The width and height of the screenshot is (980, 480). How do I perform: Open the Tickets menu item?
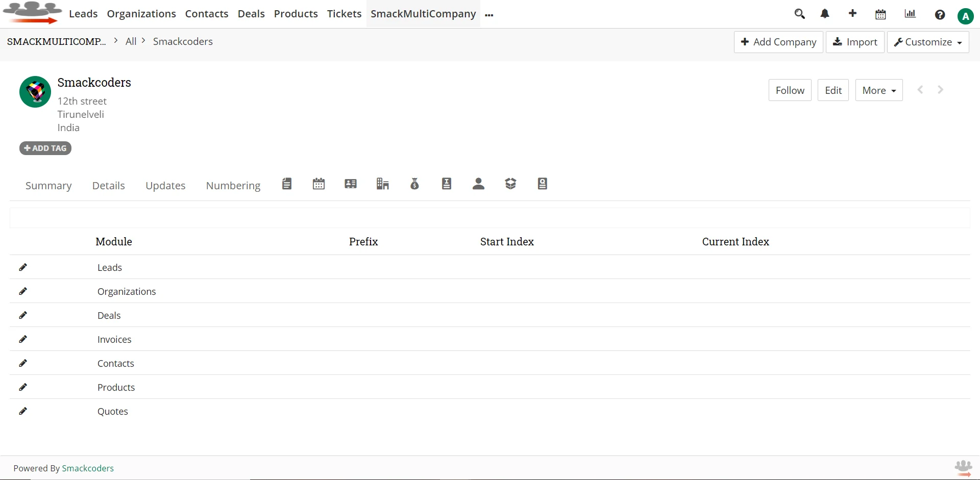click(x=344, y=14)
